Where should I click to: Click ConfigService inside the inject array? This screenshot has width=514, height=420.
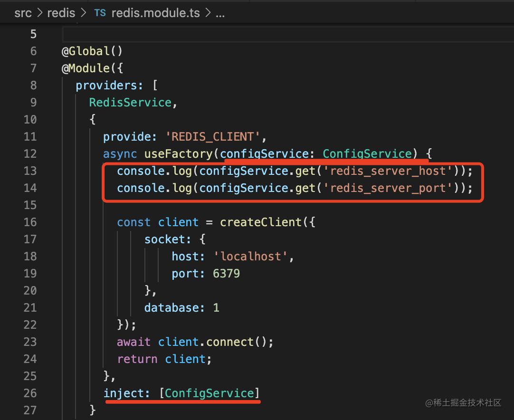209,393
